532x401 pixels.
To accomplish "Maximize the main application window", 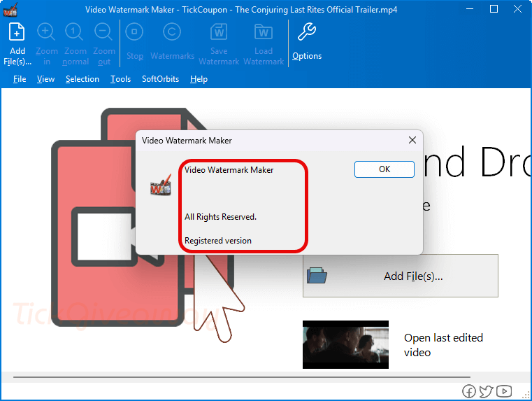I will [x=494, y=9].
